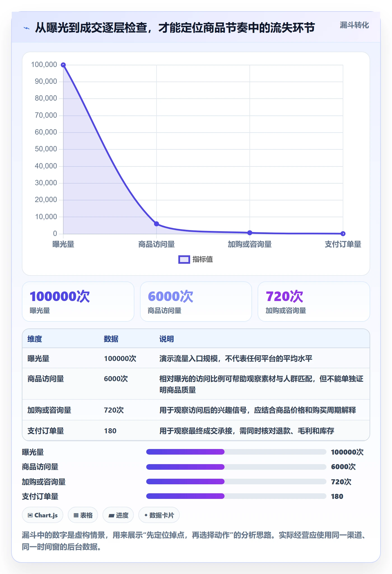The image size is (392, 574).
Task: Select the 100000次 cell in the table
Action: [120, 358]
